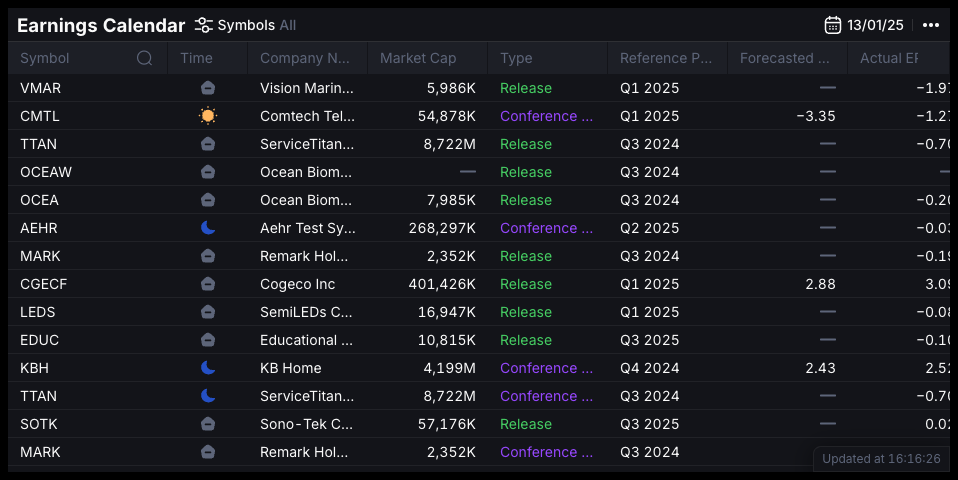Select the CMTL symbol

pos(40,116)
